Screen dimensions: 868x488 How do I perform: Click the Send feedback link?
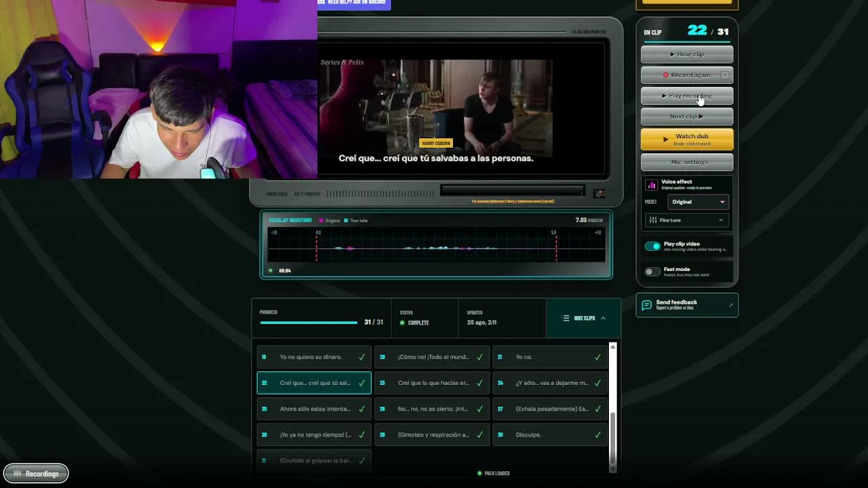click(x=687, y=305)
